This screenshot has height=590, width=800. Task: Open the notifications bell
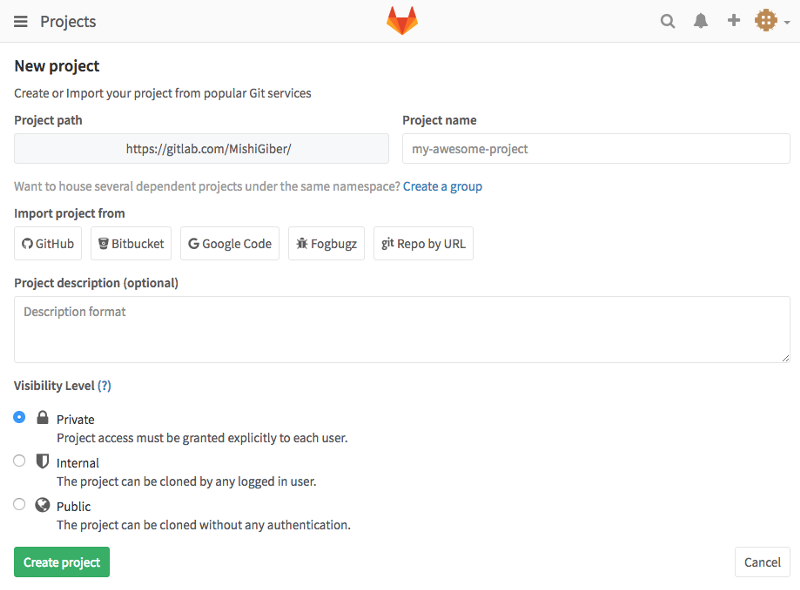point(700,20)
